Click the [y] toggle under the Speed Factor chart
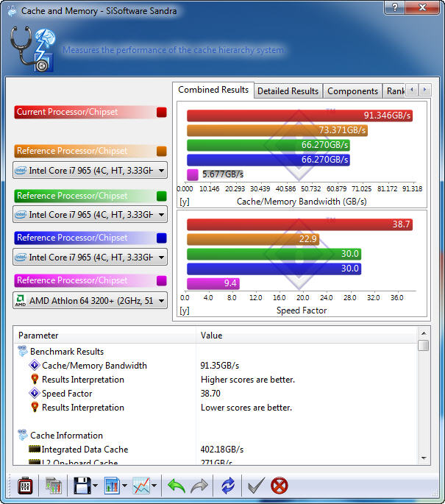This screenshot has height=504, width=445. click(185, 310)
